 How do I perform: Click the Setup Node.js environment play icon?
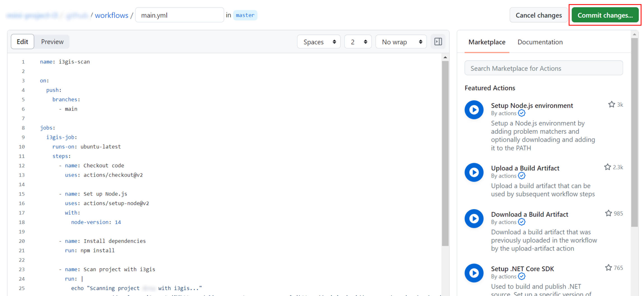(474, 110)
